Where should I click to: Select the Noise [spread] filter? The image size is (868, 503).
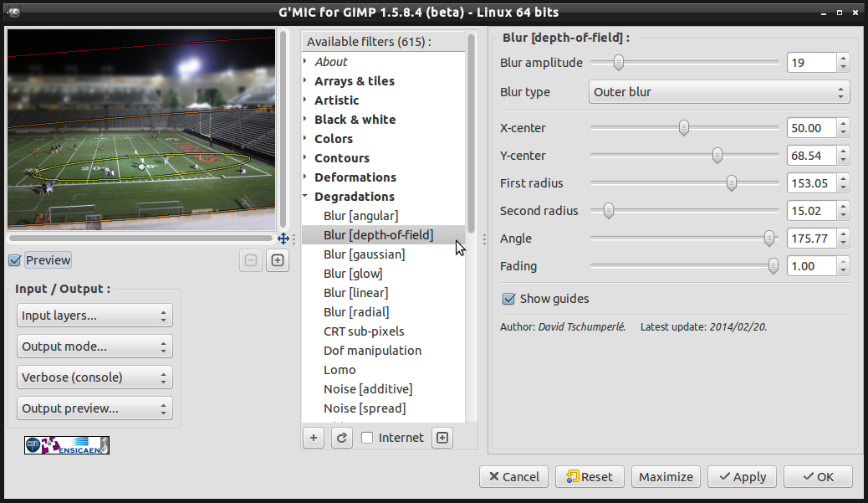point(365,408)
